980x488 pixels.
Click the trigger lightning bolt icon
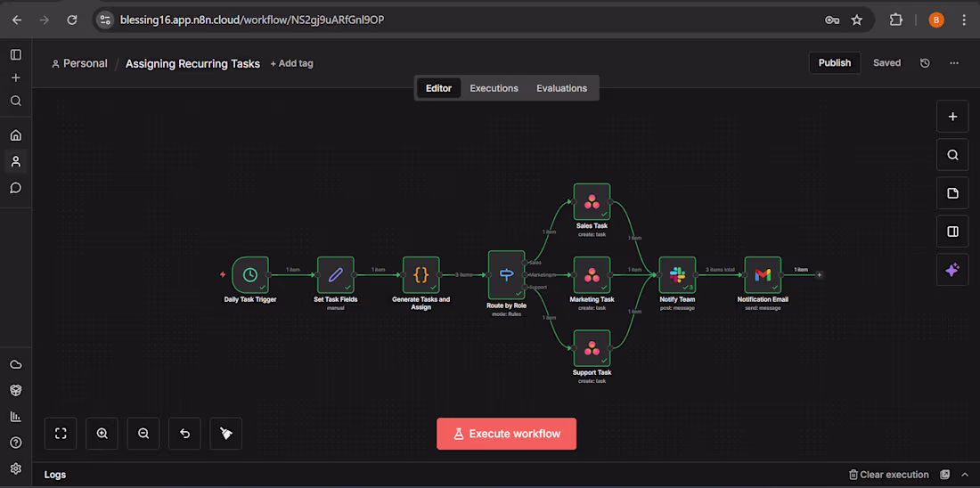pos(223,274)
